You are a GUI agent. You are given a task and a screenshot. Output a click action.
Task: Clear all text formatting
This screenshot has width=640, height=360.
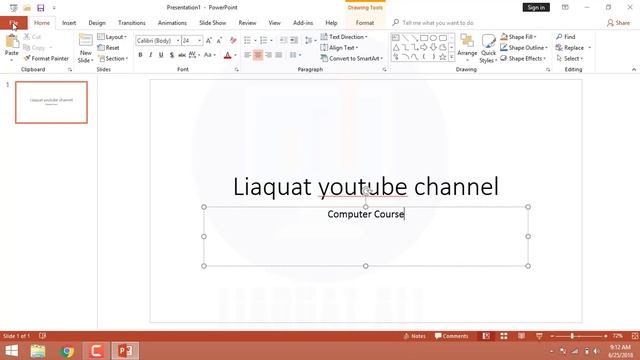tap(233, 40)
